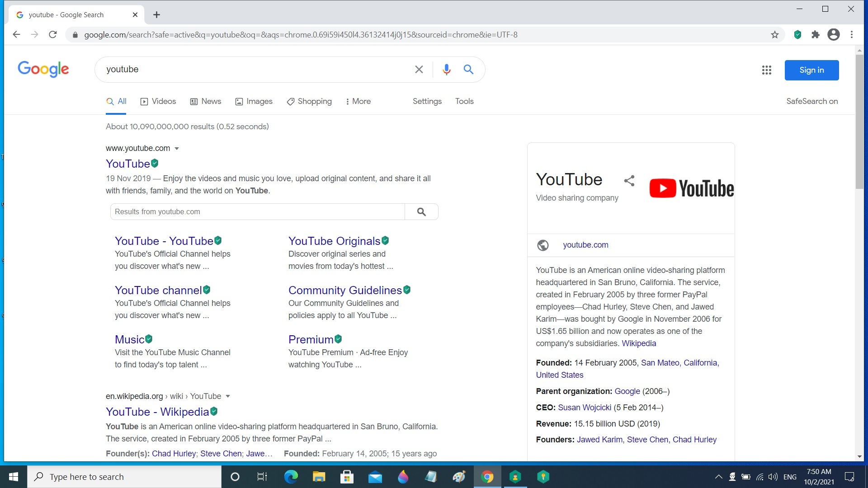Screen dimensions: 868x488
Task: Click the blue search magnifier button
Action: click(x=469, y=70)
